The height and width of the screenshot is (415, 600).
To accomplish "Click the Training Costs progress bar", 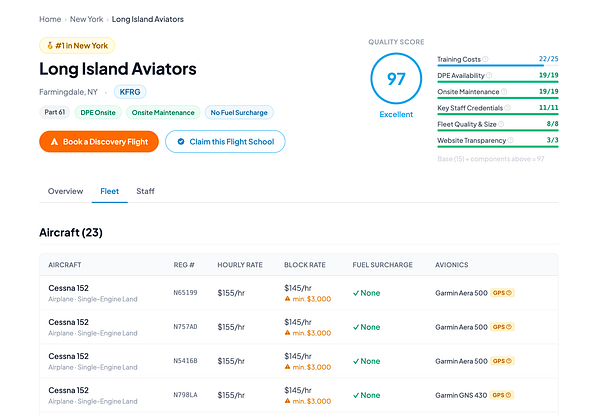I will [x=498, y=65].
